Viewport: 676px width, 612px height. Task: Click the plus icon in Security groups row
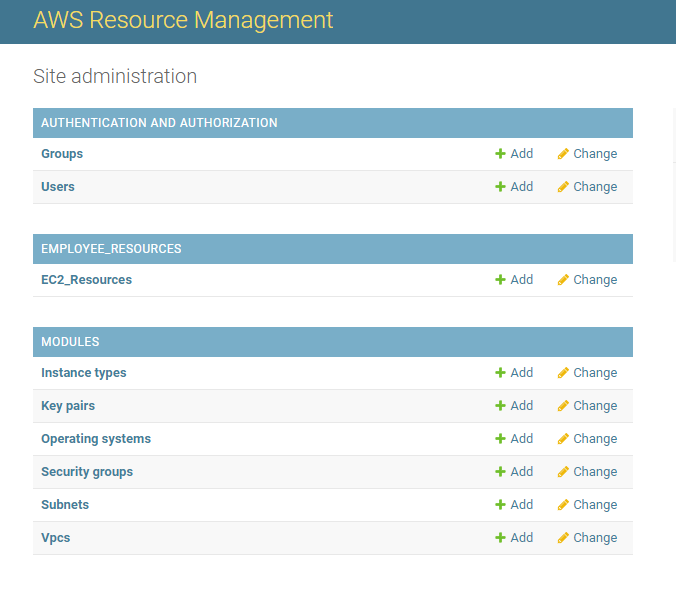500,471
